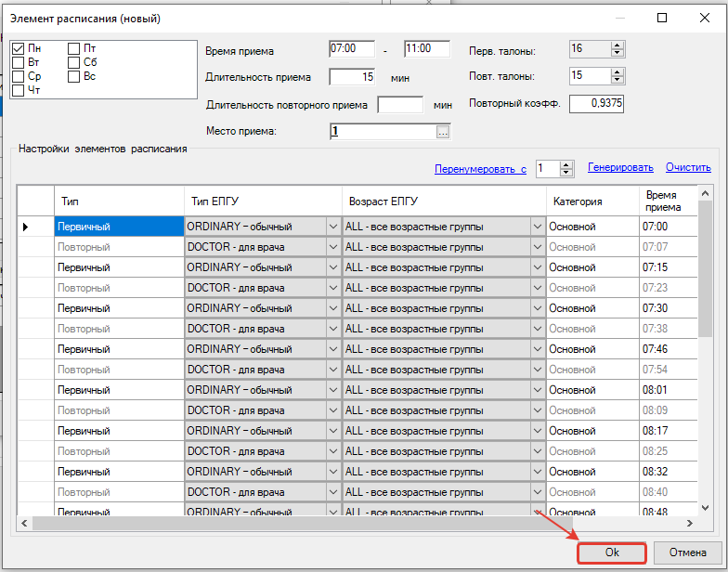Tick the Ср weekday checkbox
Screen dimensions: 728x572
(19, 76)
